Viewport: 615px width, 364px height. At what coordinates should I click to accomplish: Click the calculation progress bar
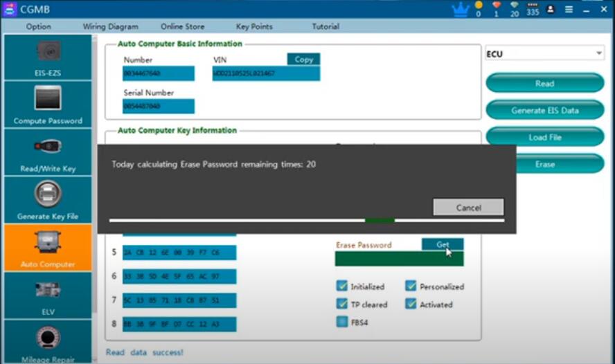tap(307, 221)
